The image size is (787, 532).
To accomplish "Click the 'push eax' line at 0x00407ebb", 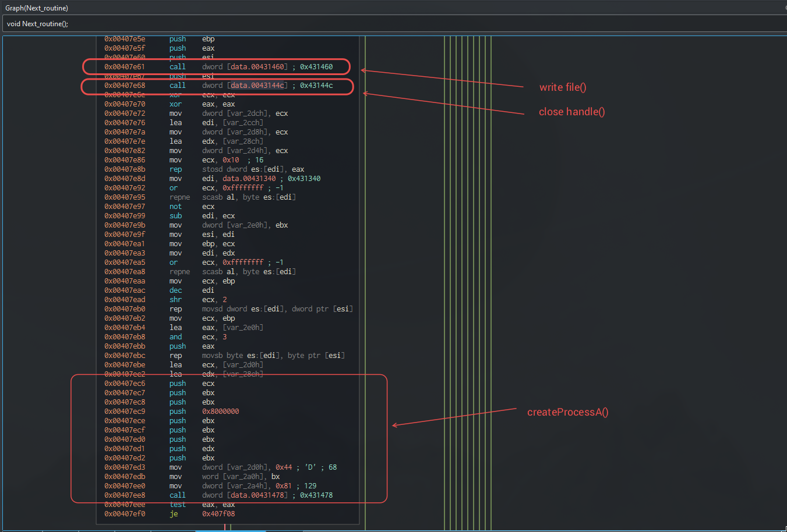I will [x=159, y=346].
